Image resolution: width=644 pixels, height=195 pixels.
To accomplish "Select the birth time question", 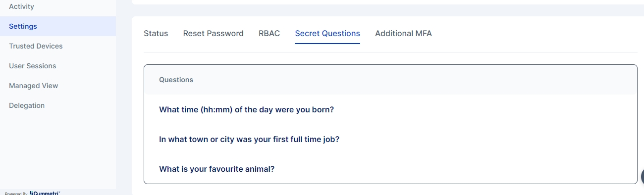I will (x=246, y=109).
